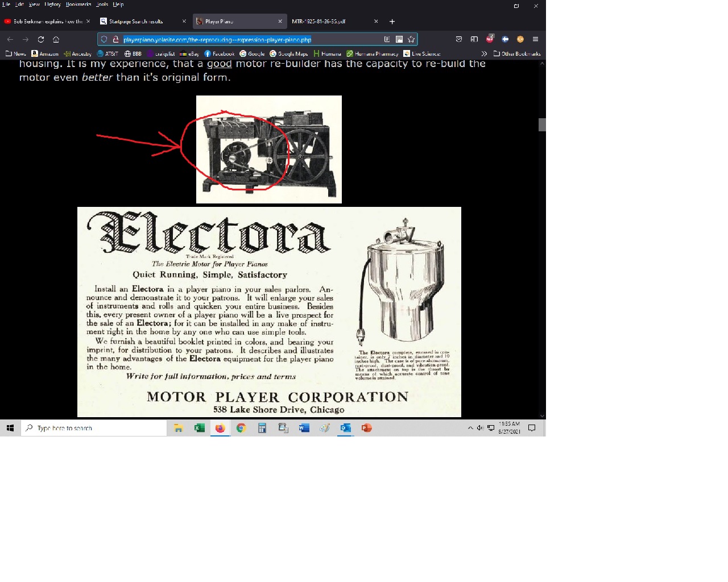Image resolution: width=728 pixels, height=582 pixels.
Task: Open the Craigslist bookmark link
Action: tap(161, 53)
